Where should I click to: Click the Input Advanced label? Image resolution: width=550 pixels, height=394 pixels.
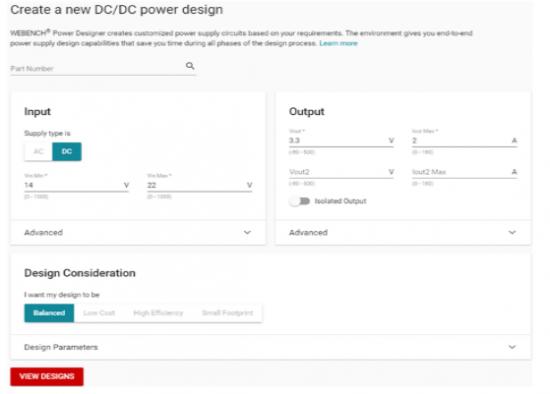(x=43, y=232)
